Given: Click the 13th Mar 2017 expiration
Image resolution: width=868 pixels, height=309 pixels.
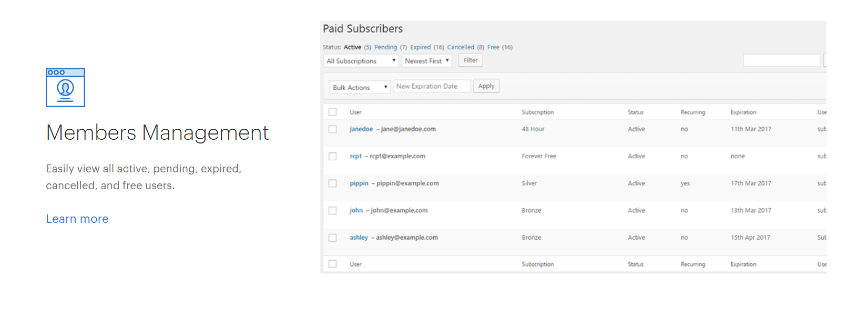Looking at the screenshot, I should point(751,211).
